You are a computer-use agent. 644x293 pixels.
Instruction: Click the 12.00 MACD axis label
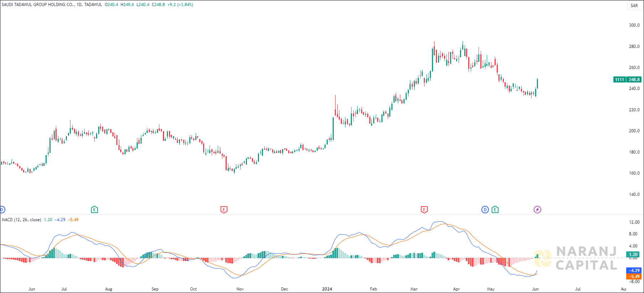(x=634, y=222)
